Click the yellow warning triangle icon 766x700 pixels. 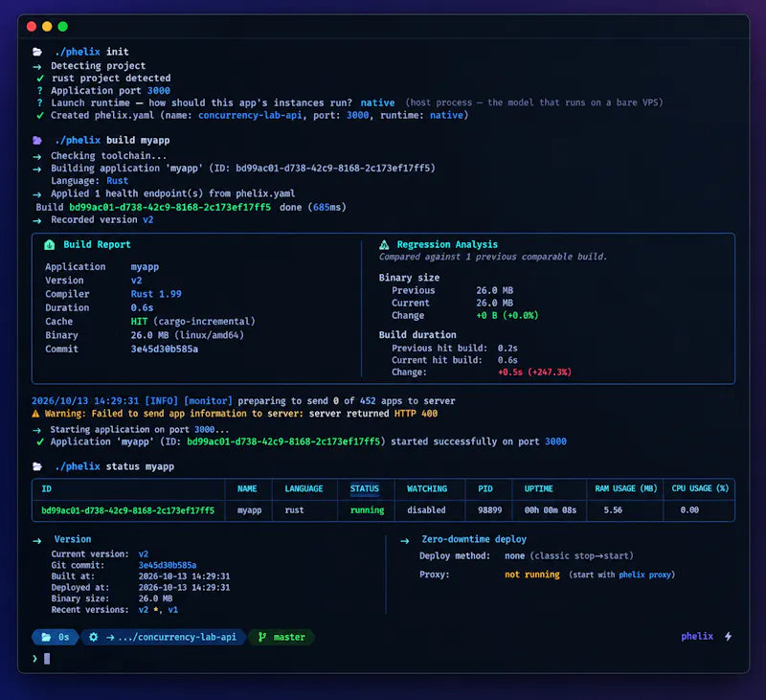point(35,414)
